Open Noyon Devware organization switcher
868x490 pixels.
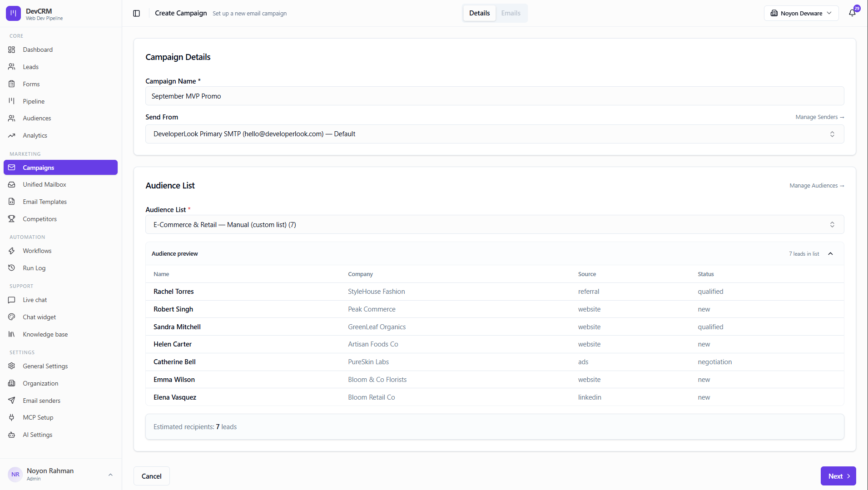(801, 13)
